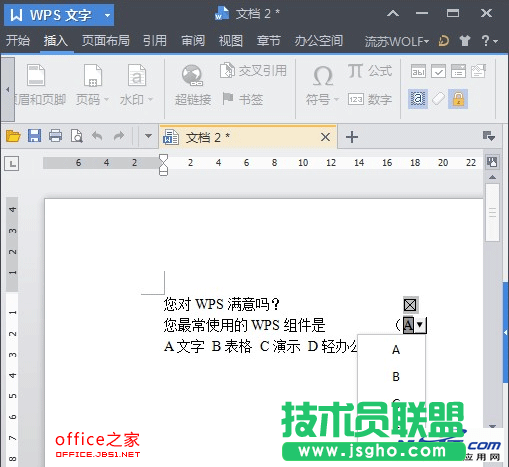Open the 页码 page number dropdown
This screenshot has height=467, width=509.
(x=92, y=85)
